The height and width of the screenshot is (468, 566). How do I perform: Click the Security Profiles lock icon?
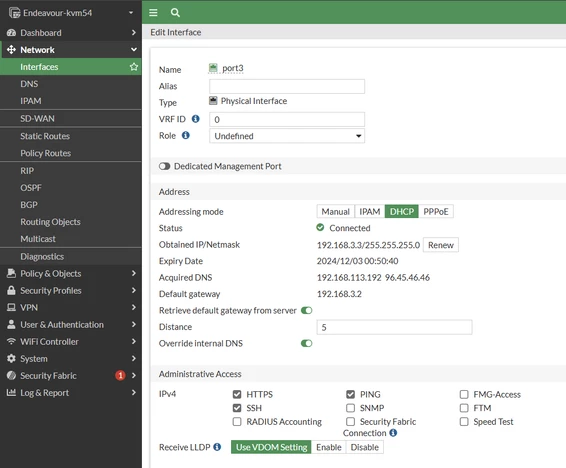coord(11,290)
